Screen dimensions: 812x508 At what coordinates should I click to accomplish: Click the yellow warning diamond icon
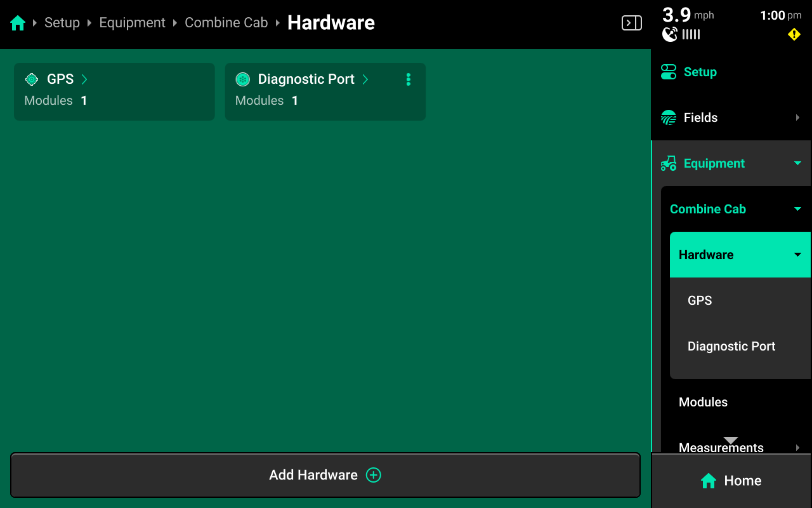point(794,35)
